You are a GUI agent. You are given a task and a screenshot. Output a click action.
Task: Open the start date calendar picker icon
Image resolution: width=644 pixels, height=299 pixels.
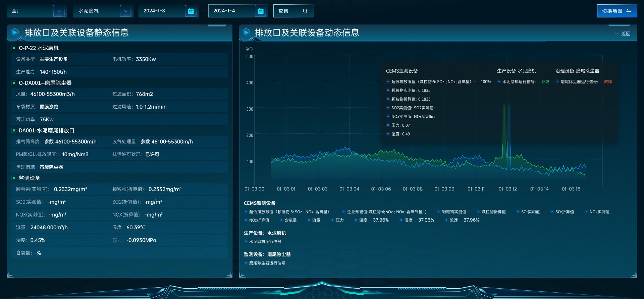(191, 11)
